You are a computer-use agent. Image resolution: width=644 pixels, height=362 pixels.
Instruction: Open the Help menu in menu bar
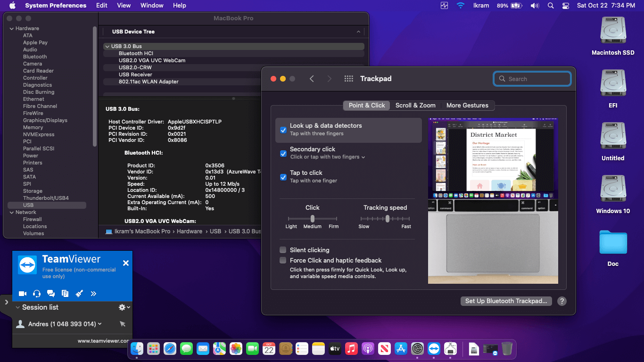pyautogui.click(x=180, y=6)
